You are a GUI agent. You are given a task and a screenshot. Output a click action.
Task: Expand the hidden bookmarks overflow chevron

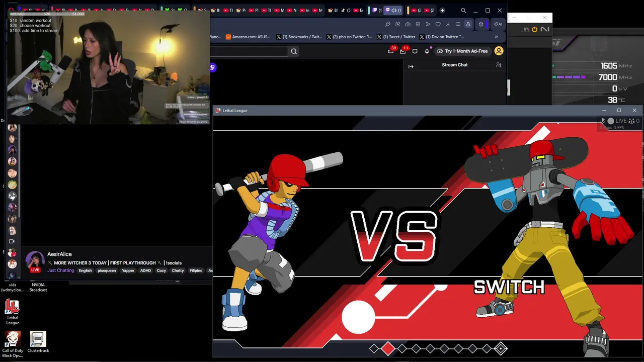pyautogui.click(x=496, y=37)
